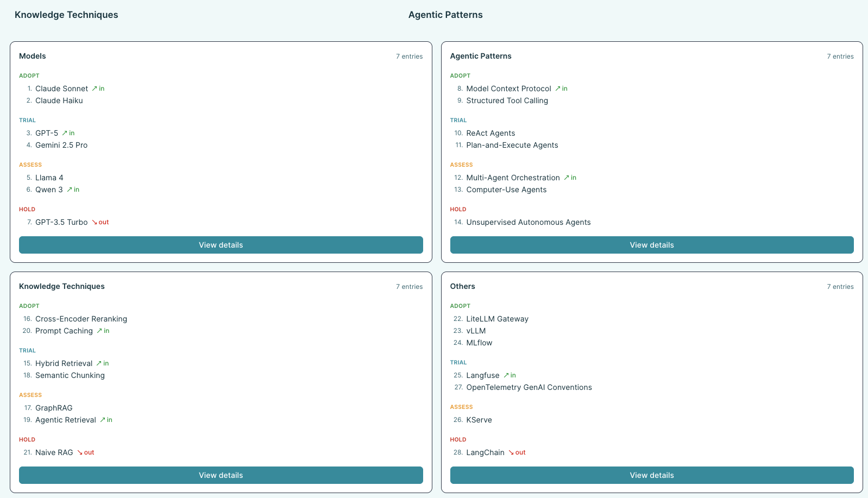
Task: Open the GraphRAG entry
Action: click(x=54, y=408)
